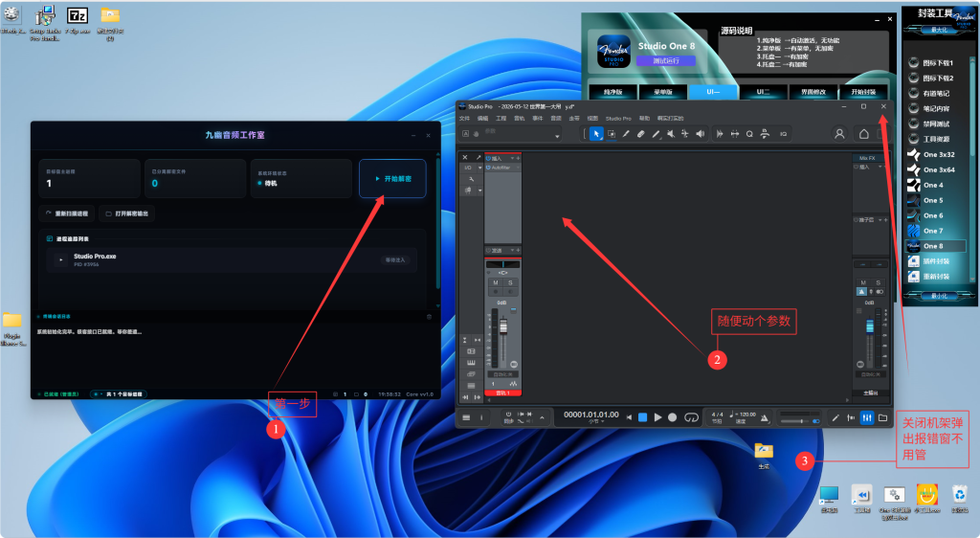
Task: Switch to the 纯净版 tab
Action: pyautogui.click(x=613, y=92)
